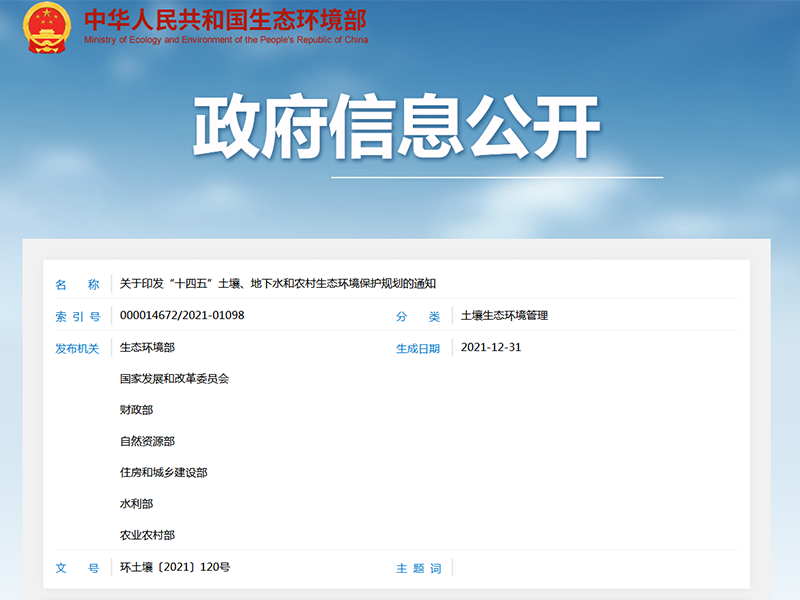Click the 分类 field label

coord(411,317)
